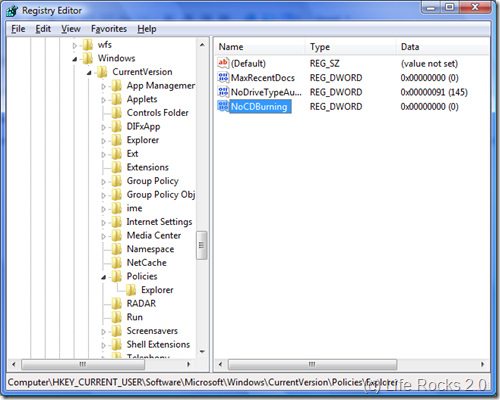This screenshot has width=500, height=400.
Task: Click the tree pane horizontal scroll left arrow
Action: [x=14, y=364]
